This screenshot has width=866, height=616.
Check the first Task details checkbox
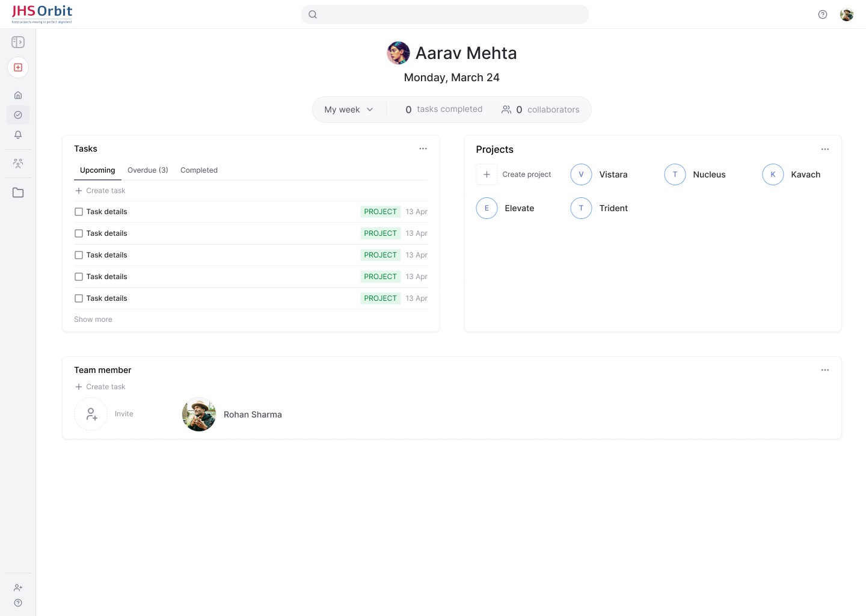79,212
